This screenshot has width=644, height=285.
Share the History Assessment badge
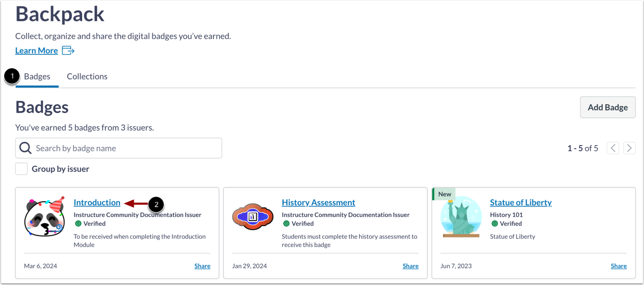(411, 266)
